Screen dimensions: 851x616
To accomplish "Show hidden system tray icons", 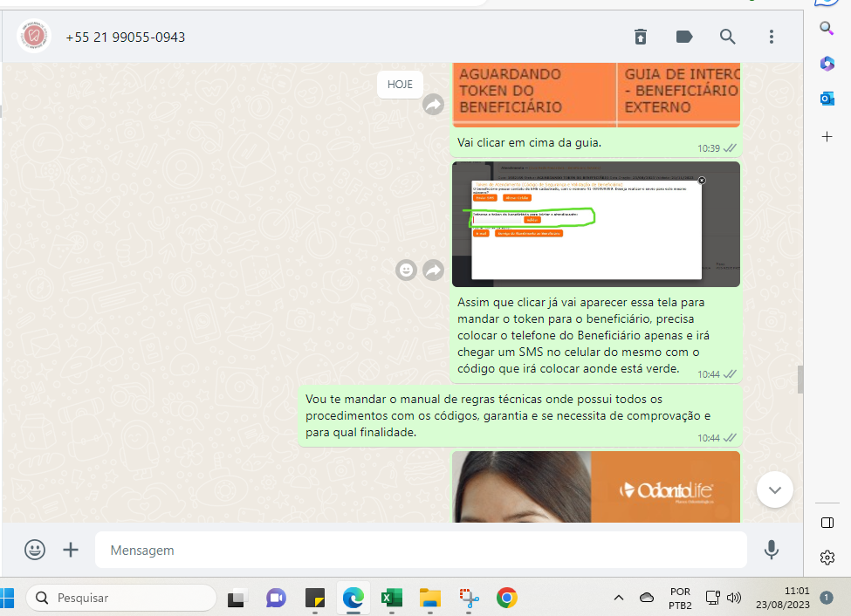I will (618, 598).
